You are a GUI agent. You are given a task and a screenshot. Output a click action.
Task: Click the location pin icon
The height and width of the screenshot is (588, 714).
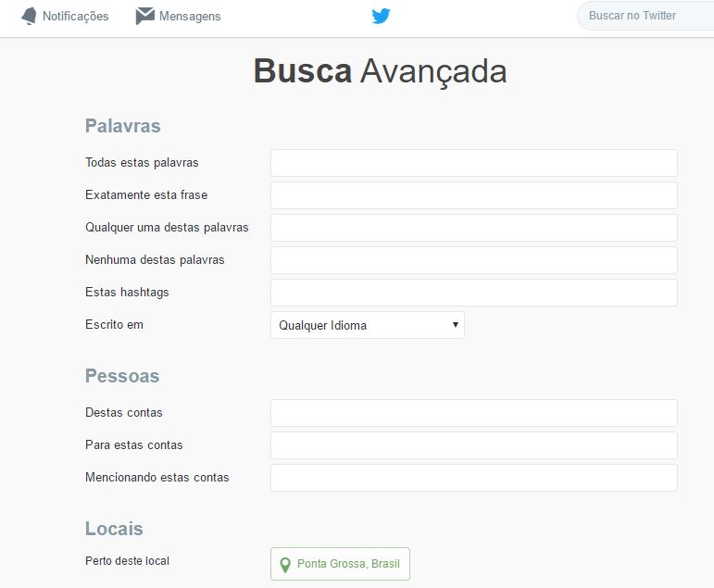(285, 565)
